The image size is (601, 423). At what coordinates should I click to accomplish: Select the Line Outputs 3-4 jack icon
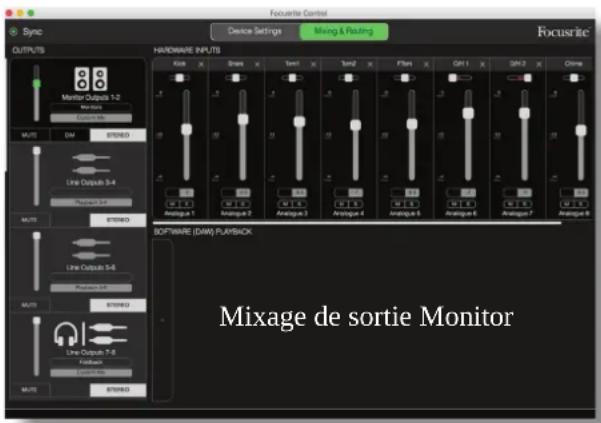(x=91, y=164)
